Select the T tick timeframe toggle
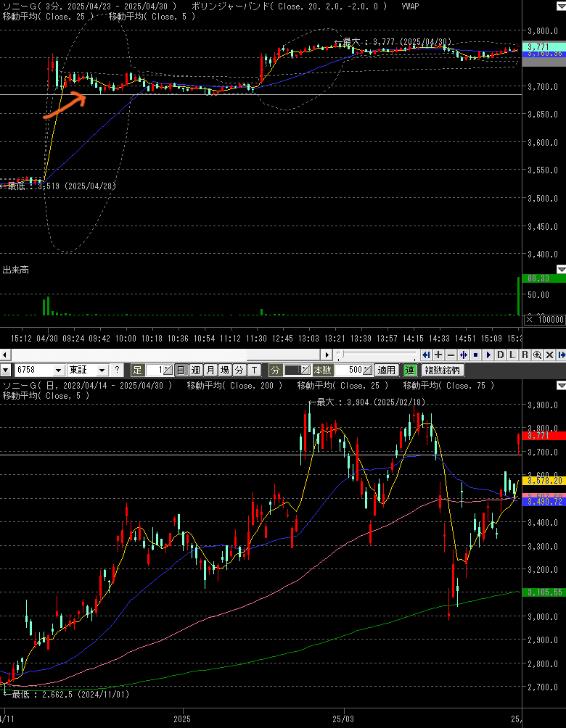The width and height of the screenshot is (566, 728). [x=254, y=370]
